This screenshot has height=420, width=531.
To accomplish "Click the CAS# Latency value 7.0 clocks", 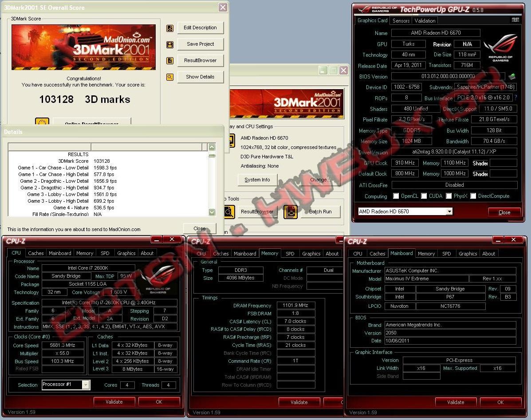I will [295, 321].
